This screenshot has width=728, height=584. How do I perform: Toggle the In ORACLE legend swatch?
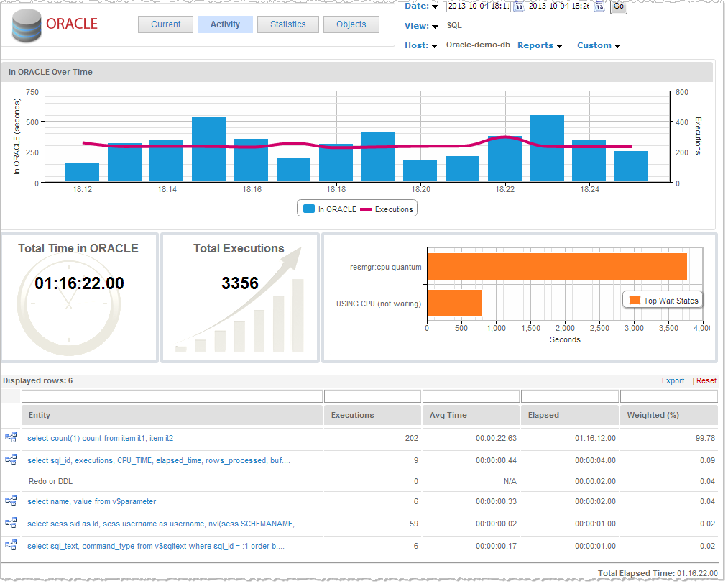coord(309,209)
